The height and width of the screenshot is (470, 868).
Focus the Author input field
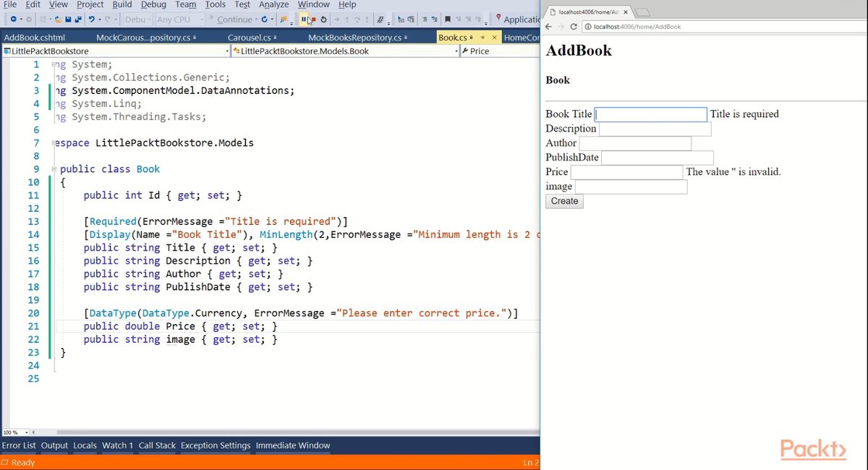point(636,143)
